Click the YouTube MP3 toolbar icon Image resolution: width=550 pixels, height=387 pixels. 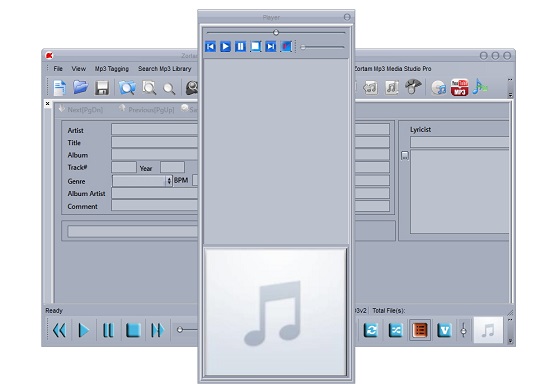pos(460,87)
